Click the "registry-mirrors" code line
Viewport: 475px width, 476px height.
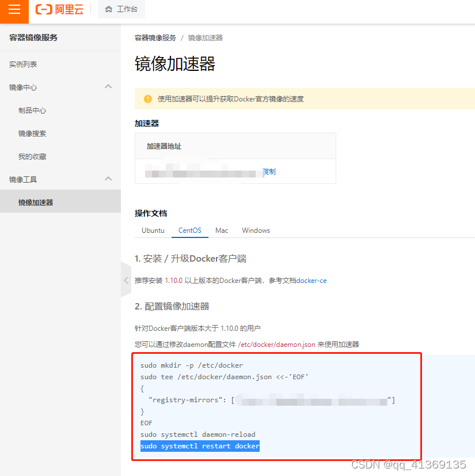pyautogui.click(x=272, y=400)
